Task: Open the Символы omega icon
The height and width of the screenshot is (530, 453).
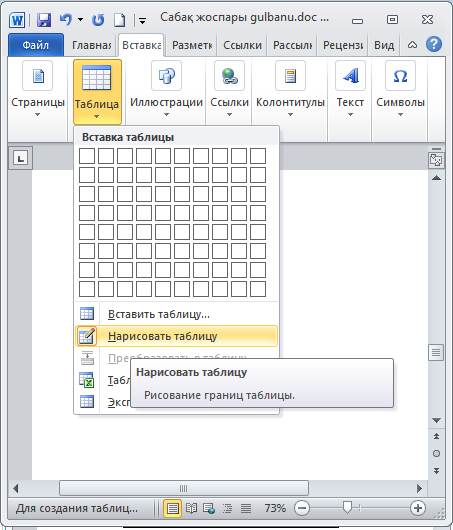Action: point(400,76)
